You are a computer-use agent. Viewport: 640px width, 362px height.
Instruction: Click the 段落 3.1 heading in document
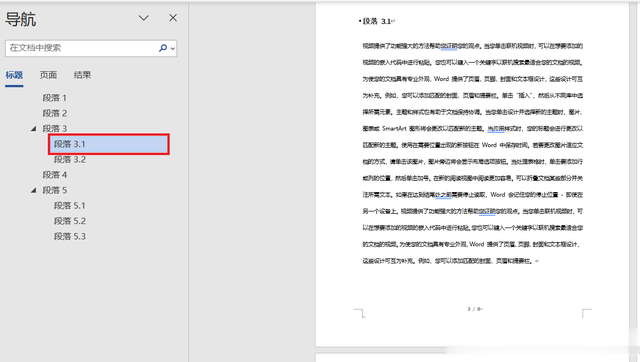(377, 21)
